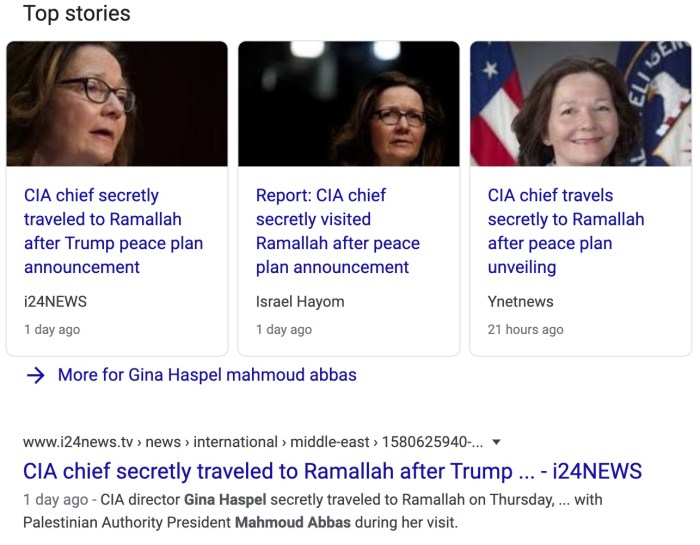Open the i24NEWS story thumbnail image
The image size is (700, 545).
tap(117, 104)
